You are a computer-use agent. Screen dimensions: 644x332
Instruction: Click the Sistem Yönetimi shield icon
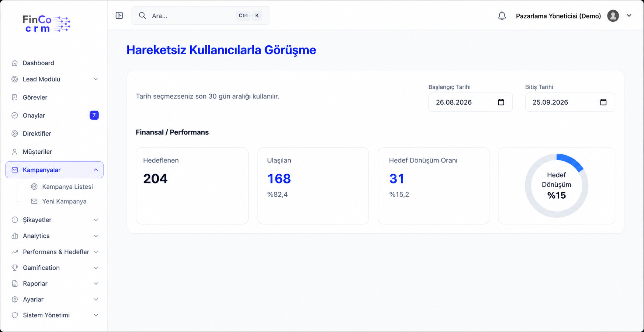(x=15, y=315)
